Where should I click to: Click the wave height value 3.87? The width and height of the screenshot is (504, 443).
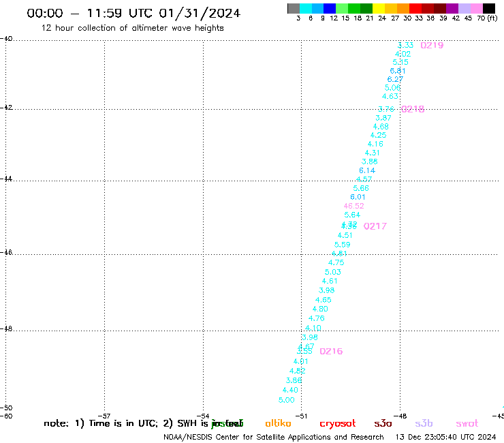[383, 118]
